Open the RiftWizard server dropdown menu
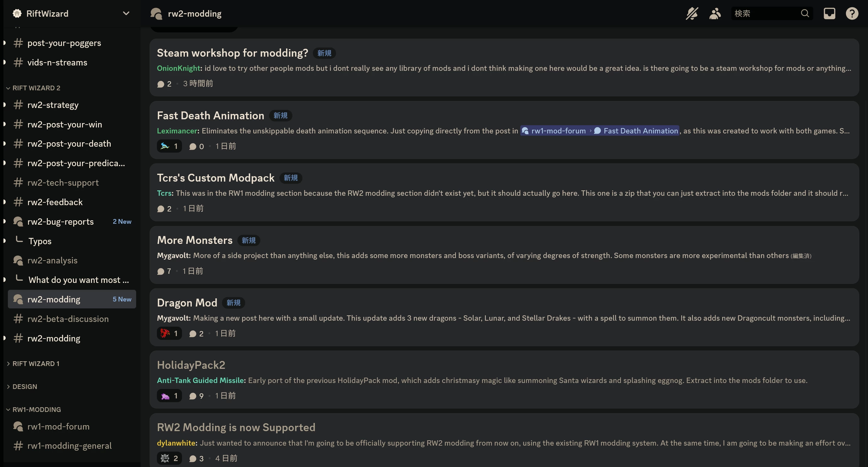Screen dimensions: 868x467 point(126,14)
